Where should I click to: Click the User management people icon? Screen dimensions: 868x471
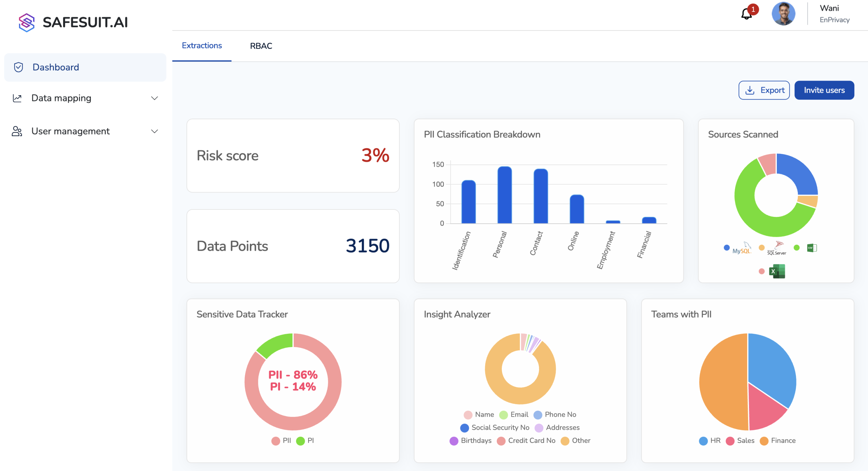[x=17, y=131]
